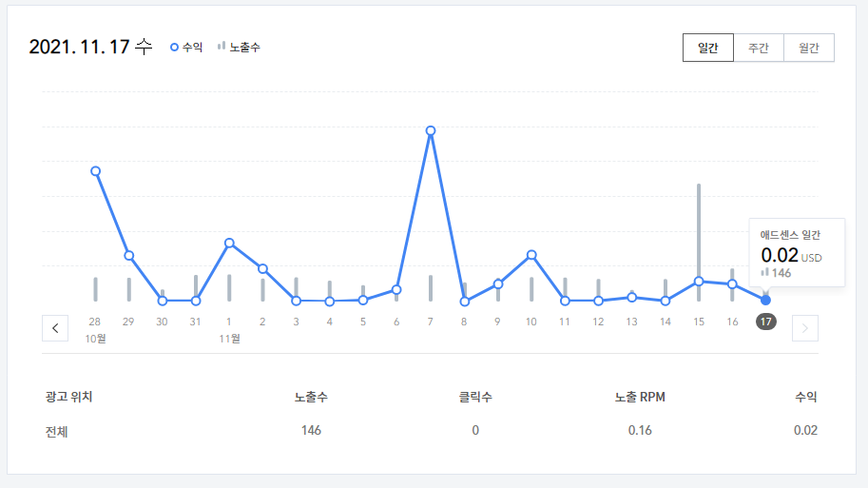Click revenue data point for November 6

(396, 290)
